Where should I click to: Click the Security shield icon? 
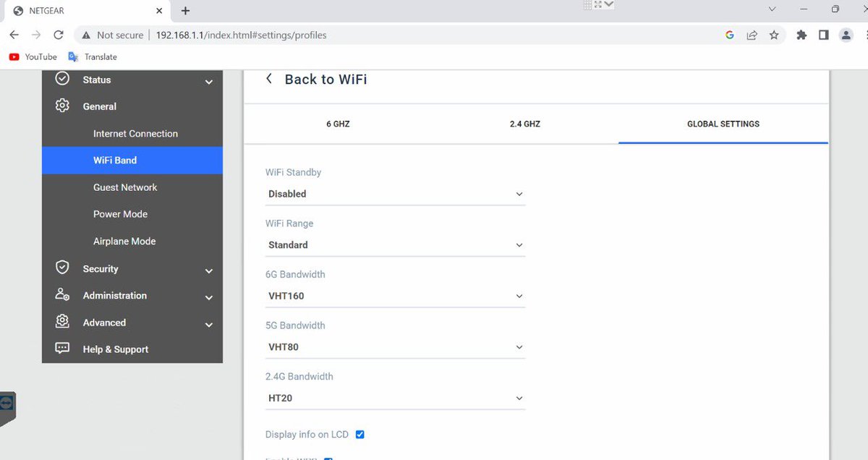(63, 268)
